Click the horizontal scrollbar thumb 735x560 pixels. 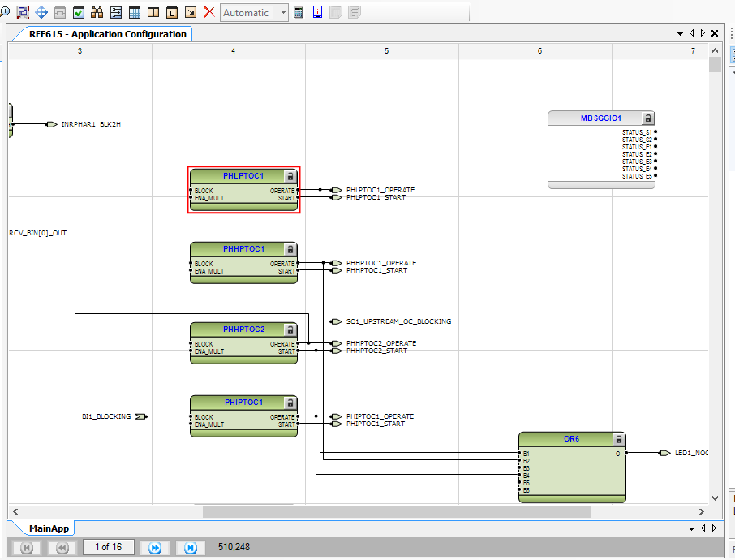[x=397, y=511]
